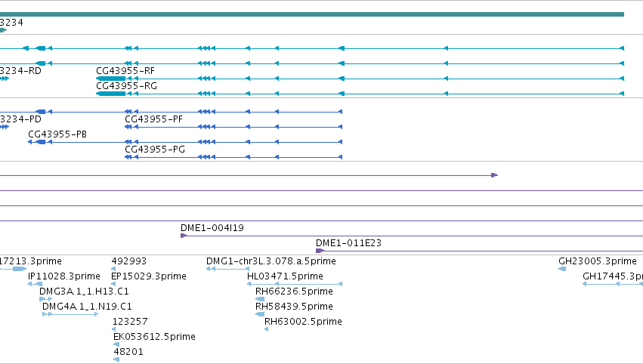
Task: Click the 48201 feature label
Action: click(x=128, y=352)
